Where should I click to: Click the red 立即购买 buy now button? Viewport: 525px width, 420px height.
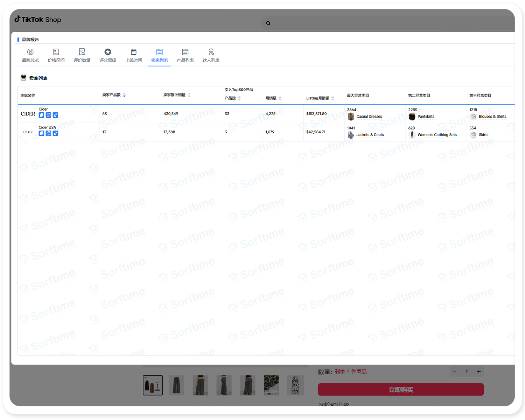[401, 390]
